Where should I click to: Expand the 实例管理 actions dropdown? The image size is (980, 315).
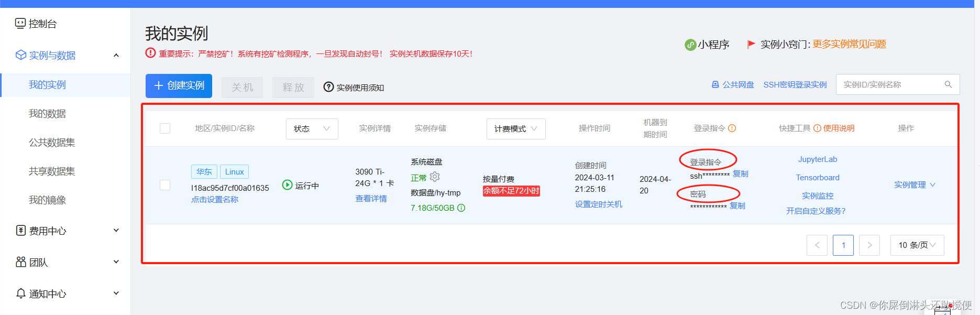tap(914, 185)
